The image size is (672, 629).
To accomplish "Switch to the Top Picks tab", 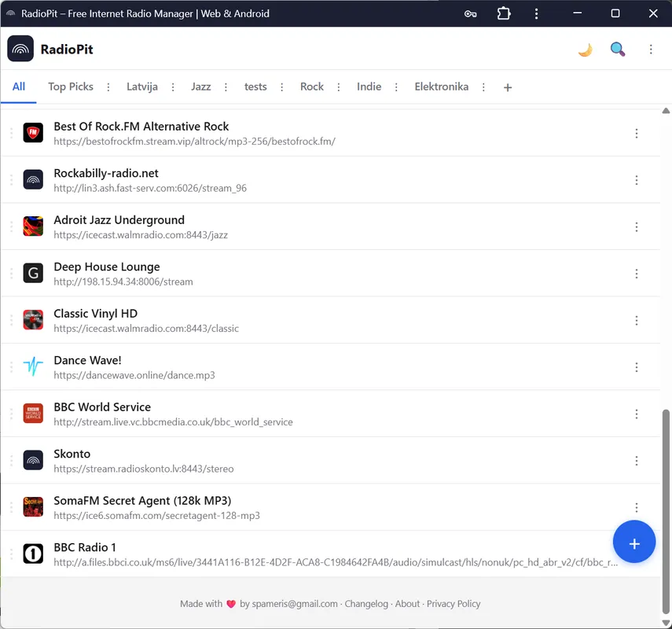I will (71, 87).
